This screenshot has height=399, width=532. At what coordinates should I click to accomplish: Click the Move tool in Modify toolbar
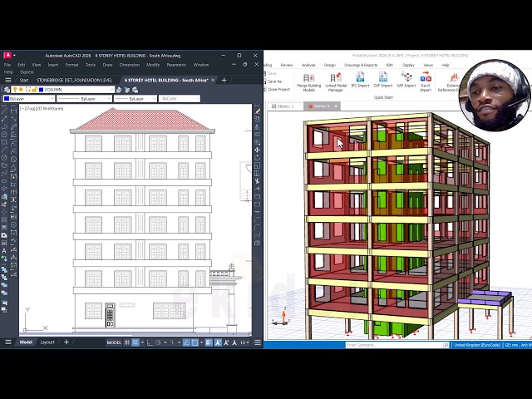[x=257, y=150]
